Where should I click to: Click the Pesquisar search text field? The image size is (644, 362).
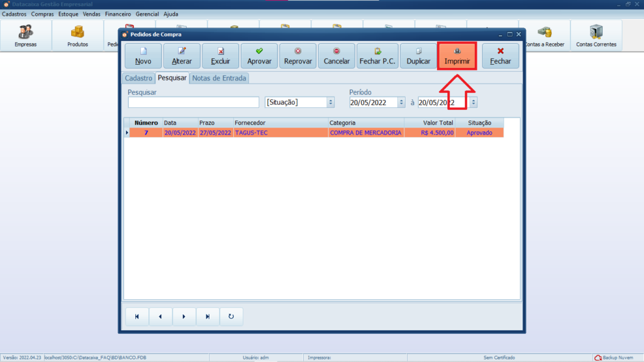(x=193, y=102)
